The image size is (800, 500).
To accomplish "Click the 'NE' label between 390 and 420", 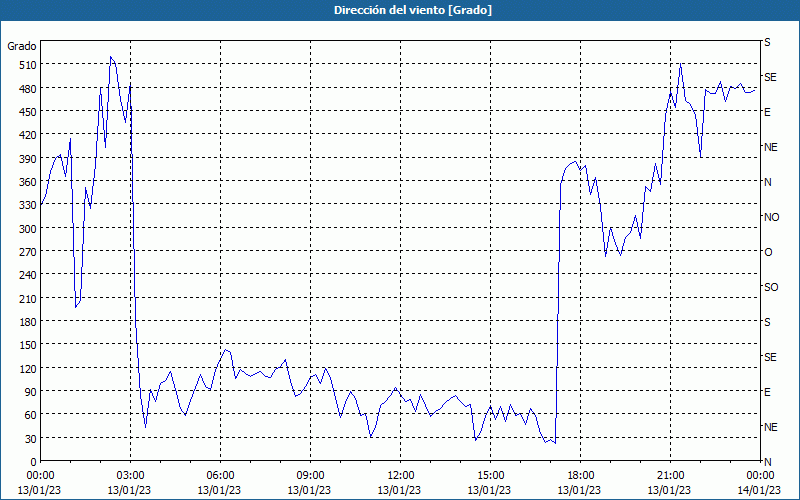I will pyautogui.click(x=771, y=147).
